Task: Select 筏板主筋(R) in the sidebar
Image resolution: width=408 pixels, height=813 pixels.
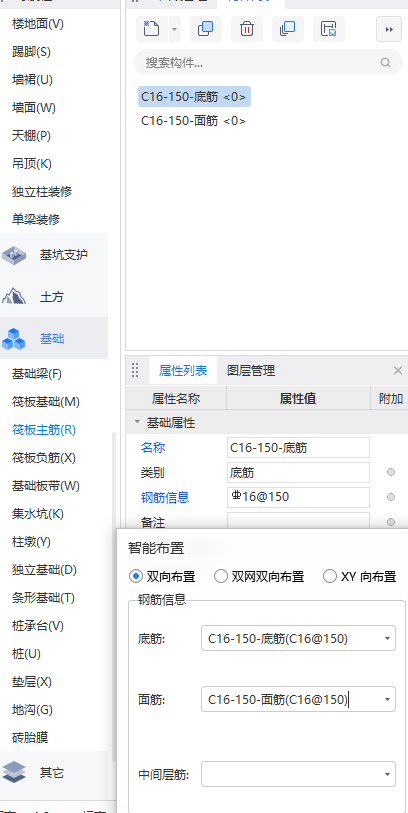Action: coord(44,430)
